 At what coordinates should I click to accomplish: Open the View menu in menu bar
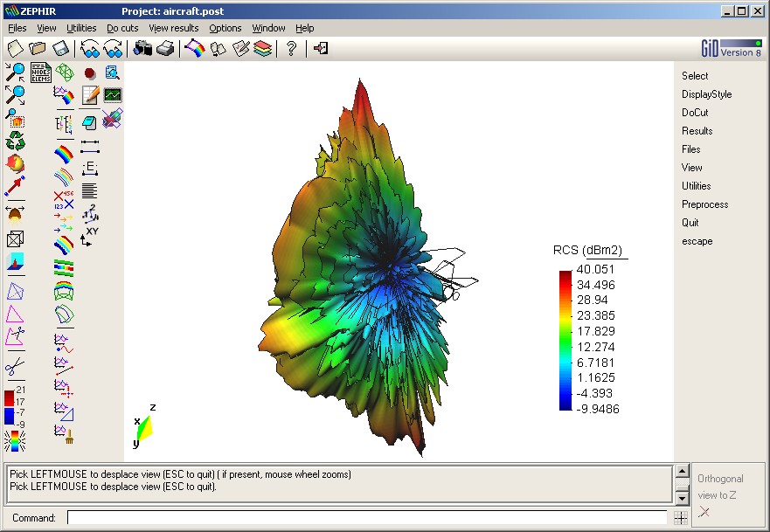[x=46, y=28]
